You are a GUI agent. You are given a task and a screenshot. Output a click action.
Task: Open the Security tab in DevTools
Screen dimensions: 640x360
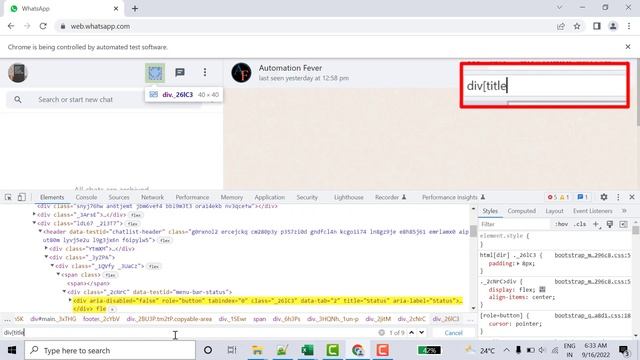(307, 197)
